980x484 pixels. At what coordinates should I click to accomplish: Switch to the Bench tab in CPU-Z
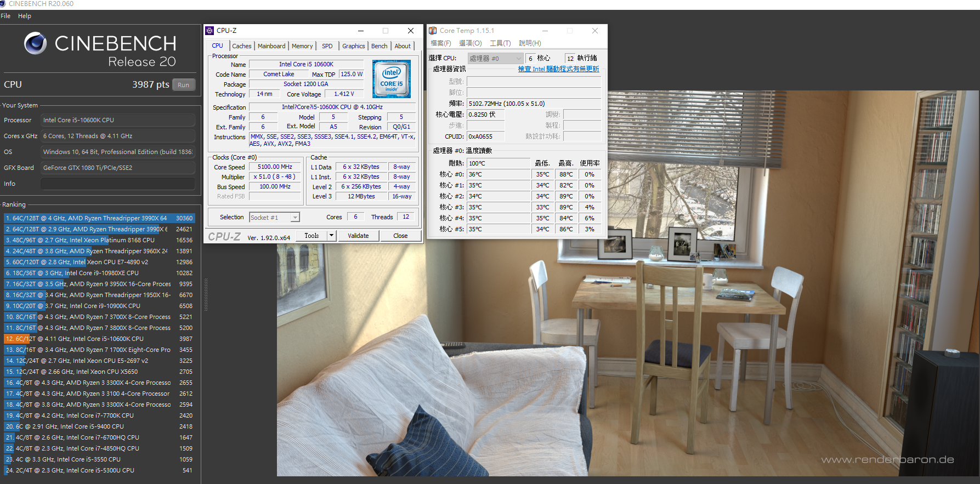pos(379,46)
